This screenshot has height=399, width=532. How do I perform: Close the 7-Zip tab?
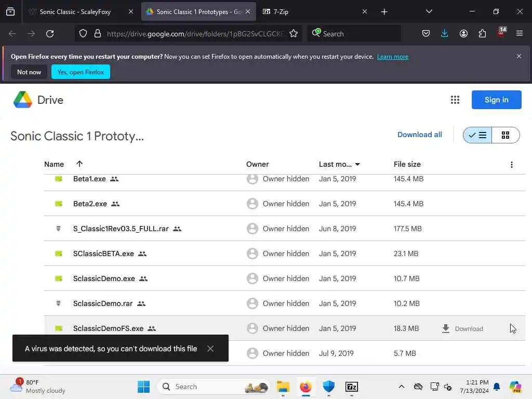(x=364, y=11)
